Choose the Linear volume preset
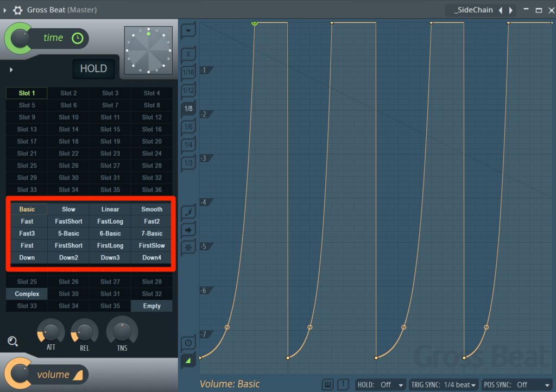Image resolution: width=556 pixels, height=392 pixels. (x=110, y=209)
